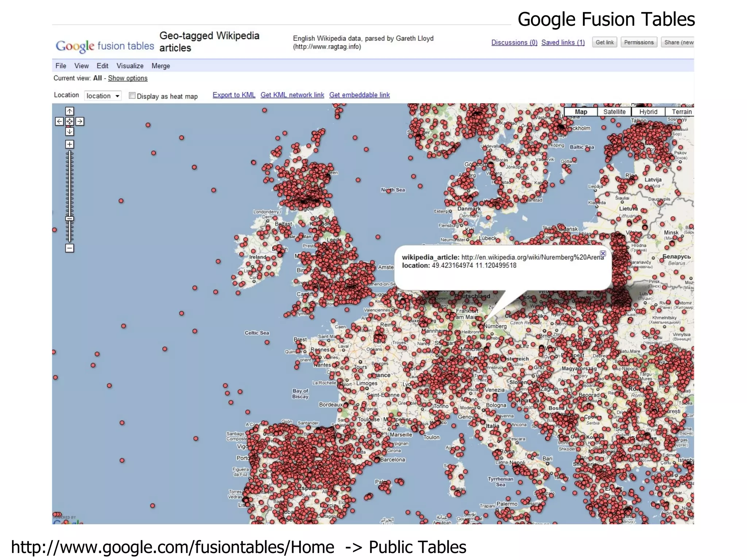Click the center/reset map position icon
This screenshot has width=747, height=560.
(69, 121)
